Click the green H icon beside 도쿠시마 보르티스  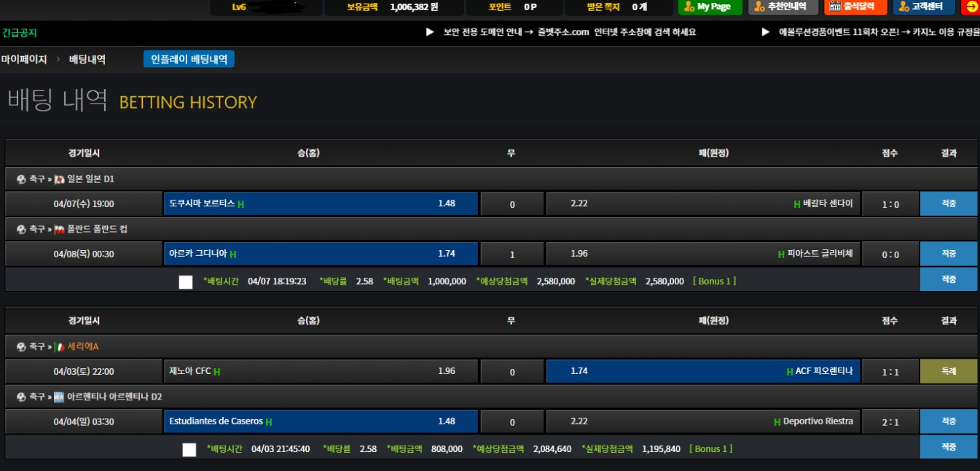(x=241, y=204)
